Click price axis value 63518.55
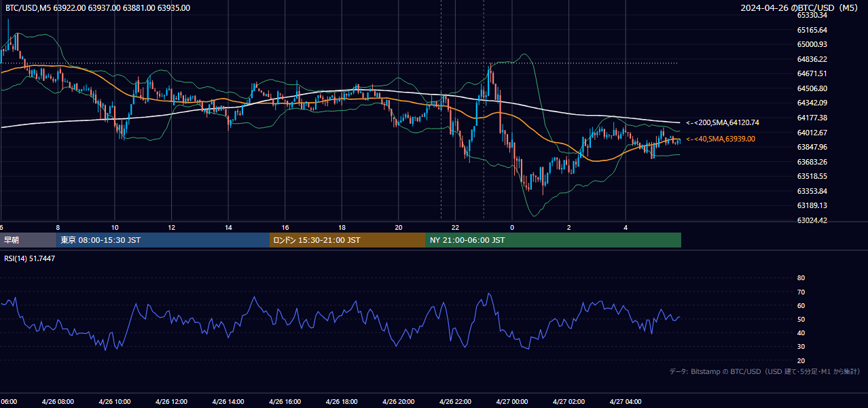The width and height of the screenshot is (868, 408). 812,176
